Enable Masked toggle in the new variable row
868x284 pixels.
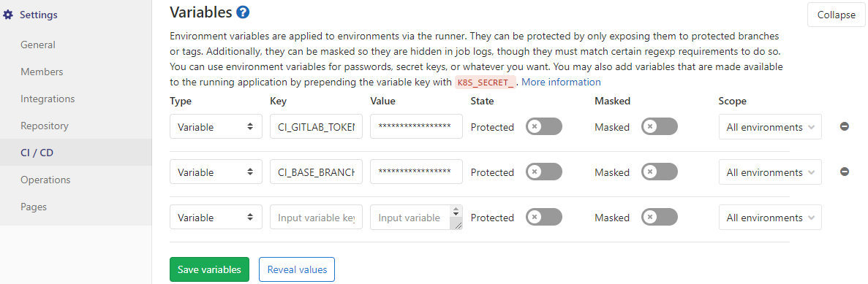click(x=660, y=217)
